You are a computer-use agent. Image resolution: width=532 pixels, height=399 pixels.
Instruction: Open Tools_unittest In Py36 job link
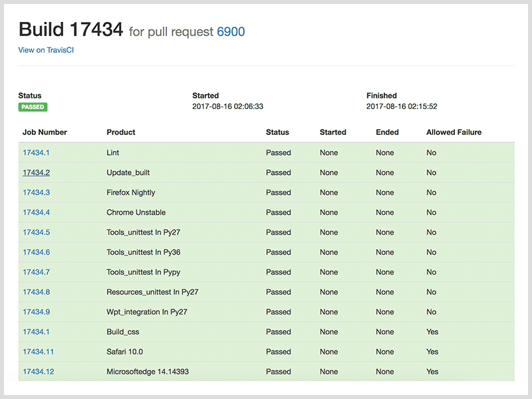coord(35,252)
